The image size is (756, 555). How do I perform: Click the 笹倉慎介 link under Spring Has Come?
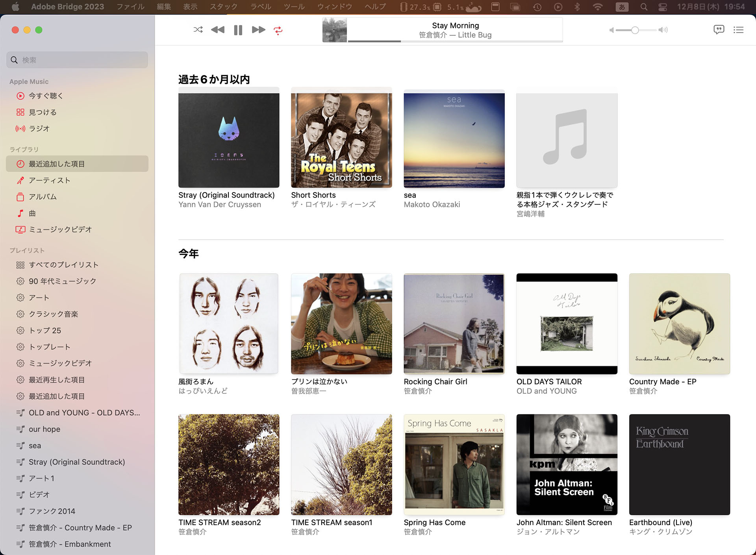(418, 532)
